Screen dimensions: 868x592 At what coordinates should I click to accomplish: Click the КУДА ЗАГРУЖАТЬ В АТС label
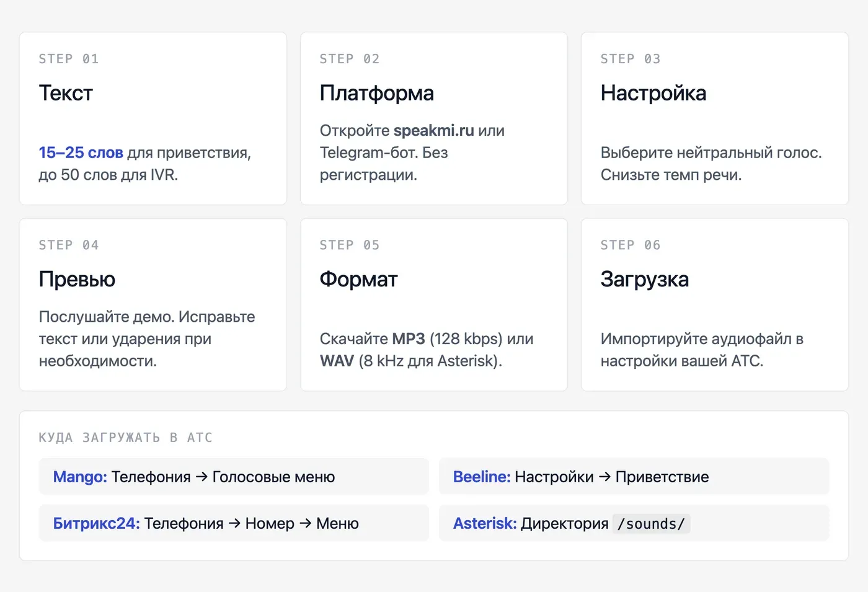tap(126, 438)
